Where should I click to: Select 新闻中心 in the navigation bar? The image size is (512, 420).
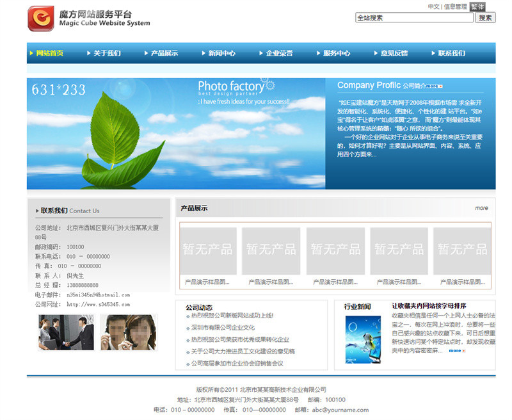[x=222, y=53]
